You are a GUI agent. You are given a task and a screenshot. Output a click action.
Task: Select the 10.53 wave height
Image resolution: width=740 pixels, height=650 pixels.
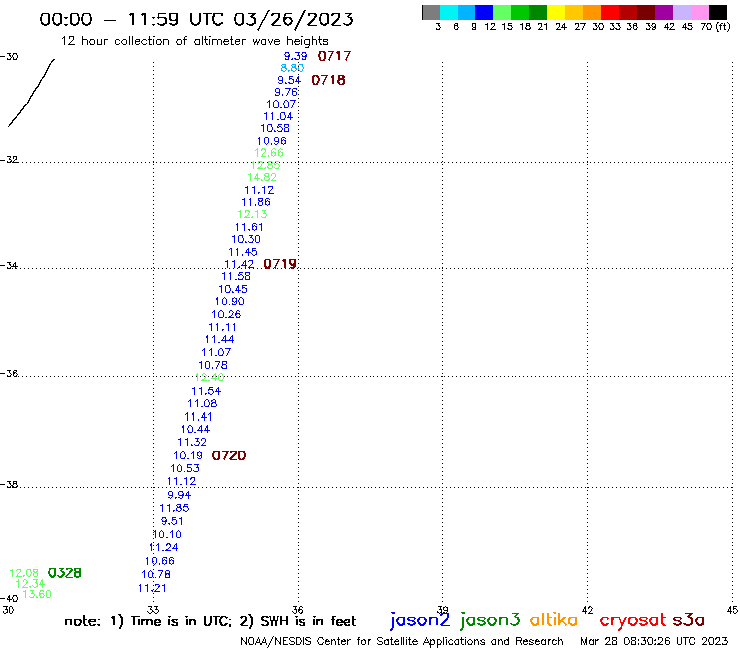[x=185, y=468]
